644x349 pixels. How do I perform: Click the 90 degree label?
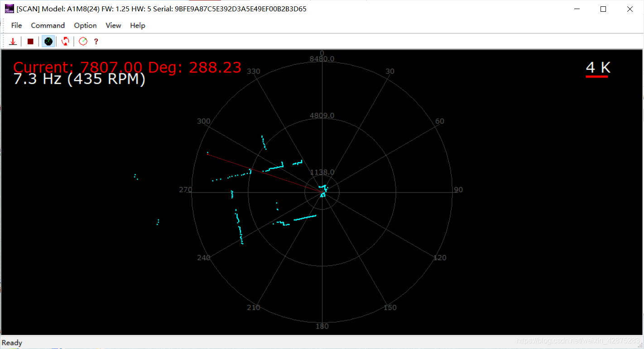point(458,190)
